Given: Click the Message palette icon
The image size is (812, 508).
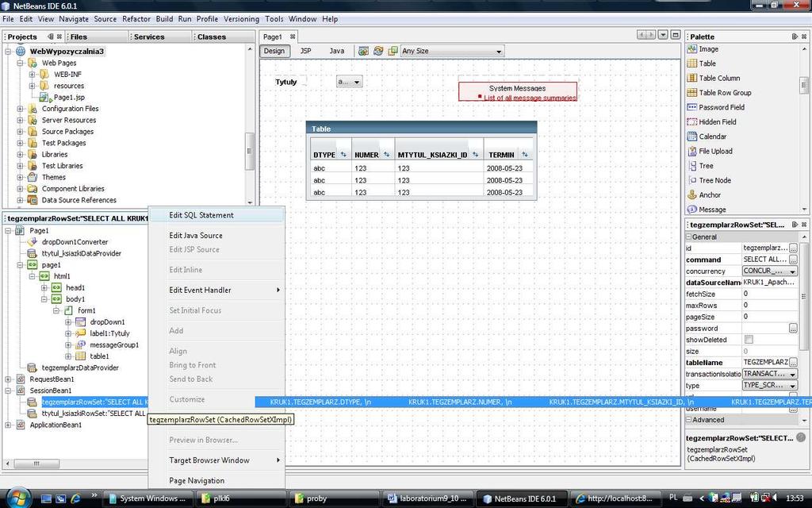Looking at the screenshot, I should [x=691, y=210].
